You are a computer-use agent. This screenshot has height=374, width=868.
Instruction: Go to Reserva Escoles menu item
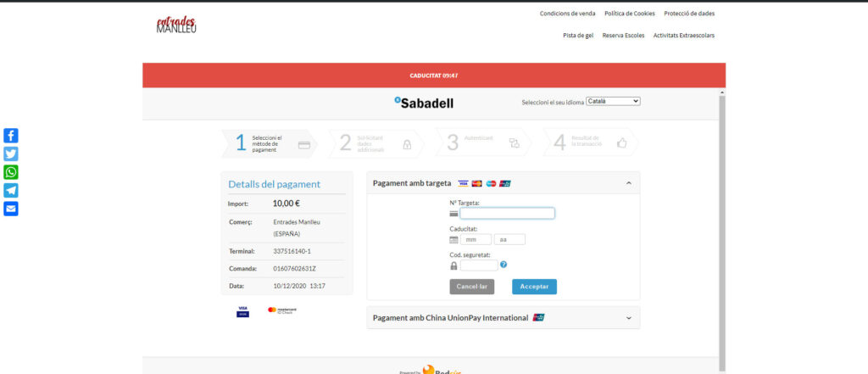[x=623, y=36]
